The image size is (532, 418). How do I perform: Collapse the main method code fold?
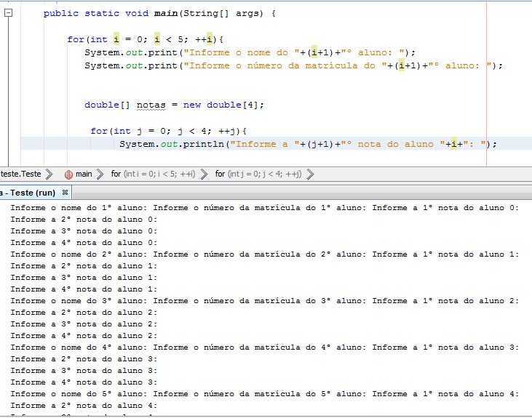(8, 13)
